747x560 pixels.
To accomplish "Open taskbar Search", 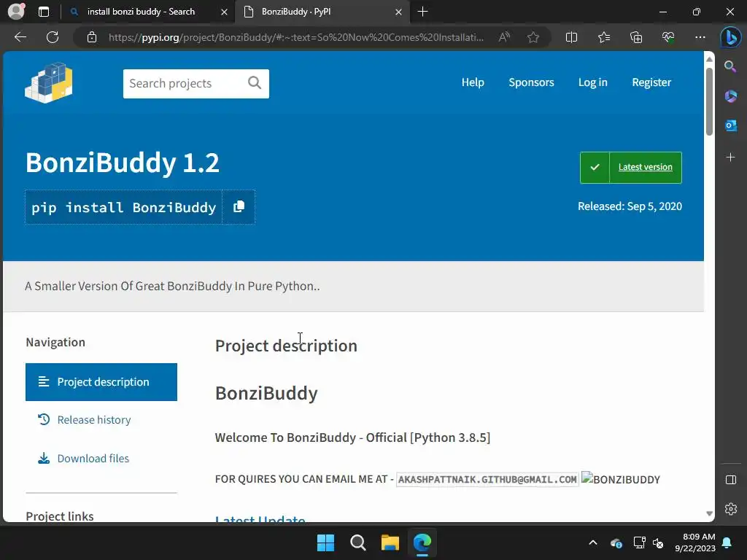I will tap(357, 542).
